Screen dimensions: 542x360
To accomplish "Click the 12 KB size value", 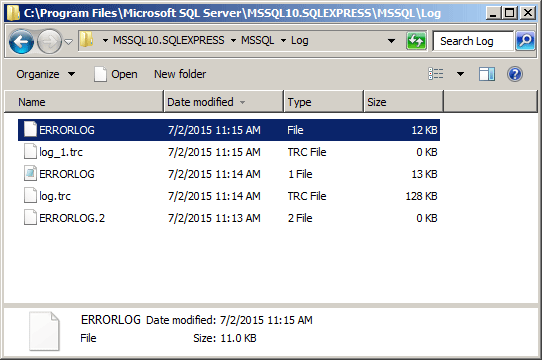I will 424,130.
